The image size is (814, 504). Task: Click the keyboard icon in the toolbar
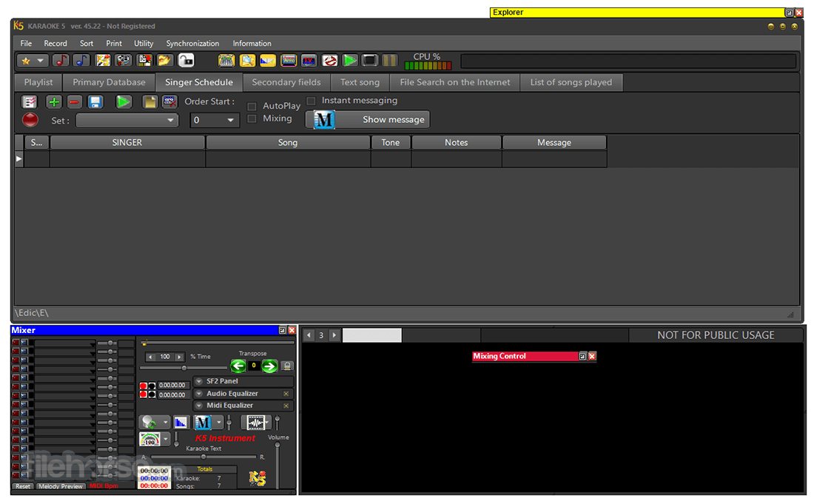[x=226, y=61]
